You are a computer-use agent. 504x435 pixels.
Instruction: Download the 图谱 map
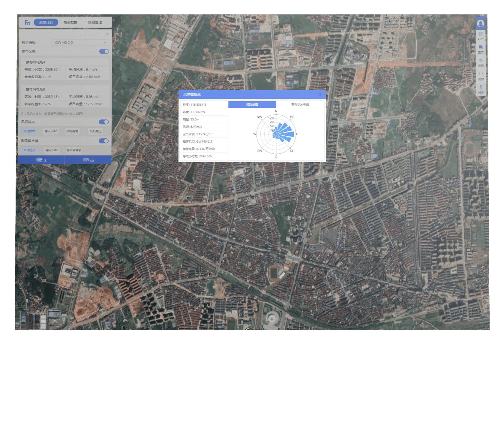tap(41, 160)
